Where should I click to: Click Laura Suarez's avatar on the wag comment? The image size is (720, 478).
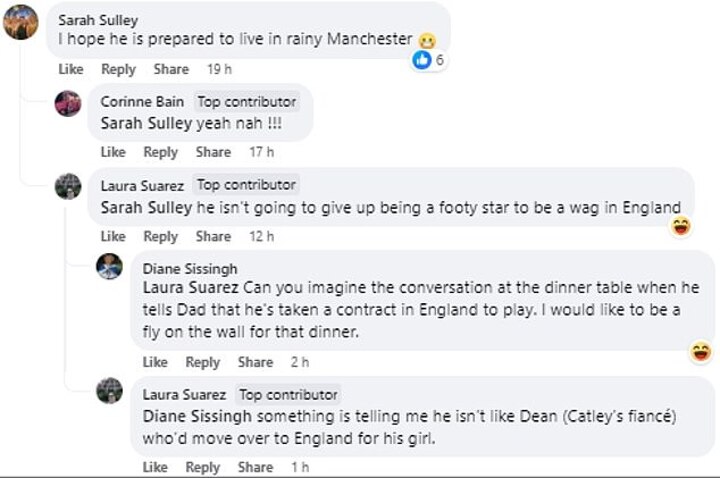pyautogui.click(x=68, y=186)
